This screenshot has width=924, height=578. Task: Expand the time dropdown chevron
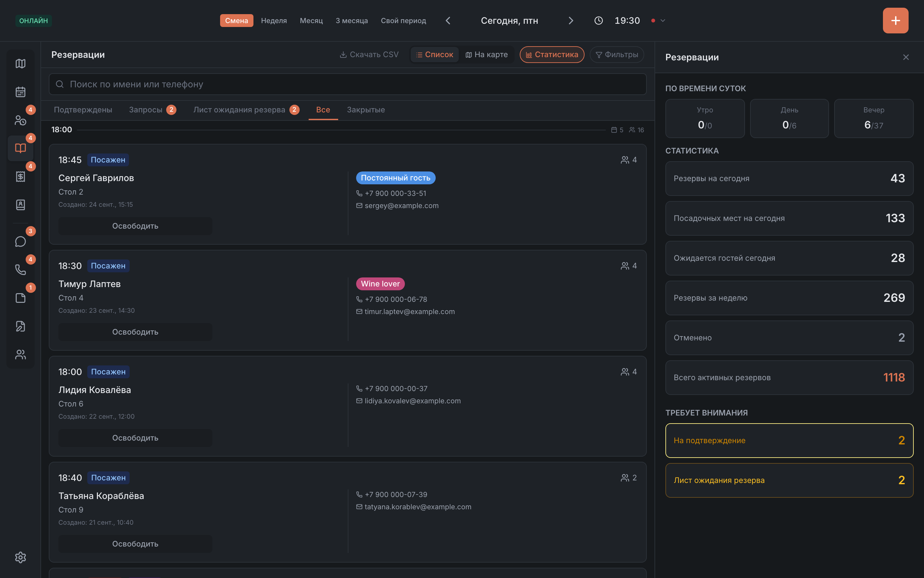(x=663, y=21)
